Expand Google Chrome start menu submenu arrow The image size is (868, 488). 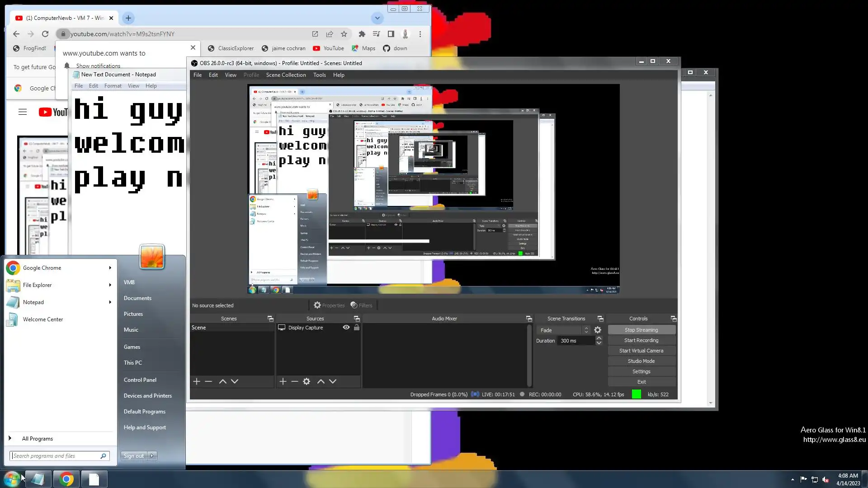pos(110,268)
